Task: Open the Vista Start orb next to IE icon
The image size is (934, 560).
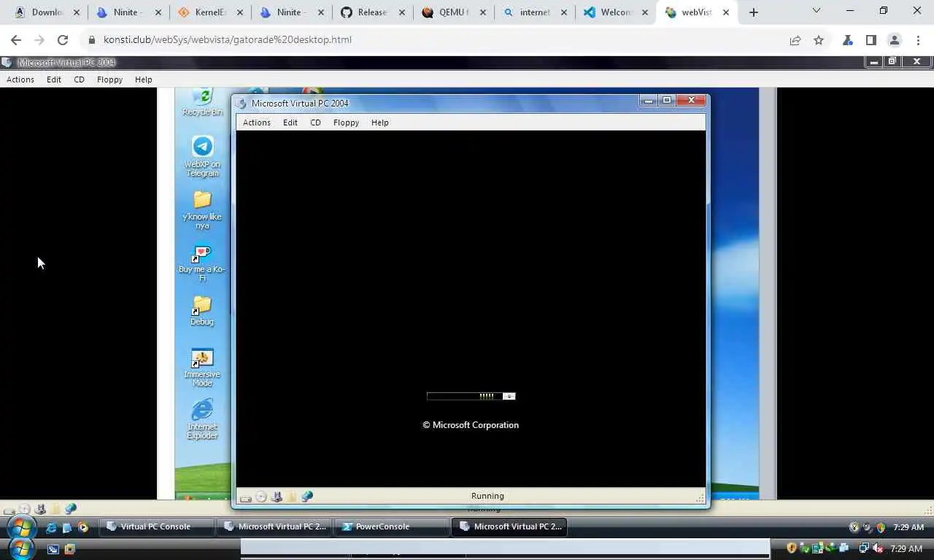Action: (21, 526)
